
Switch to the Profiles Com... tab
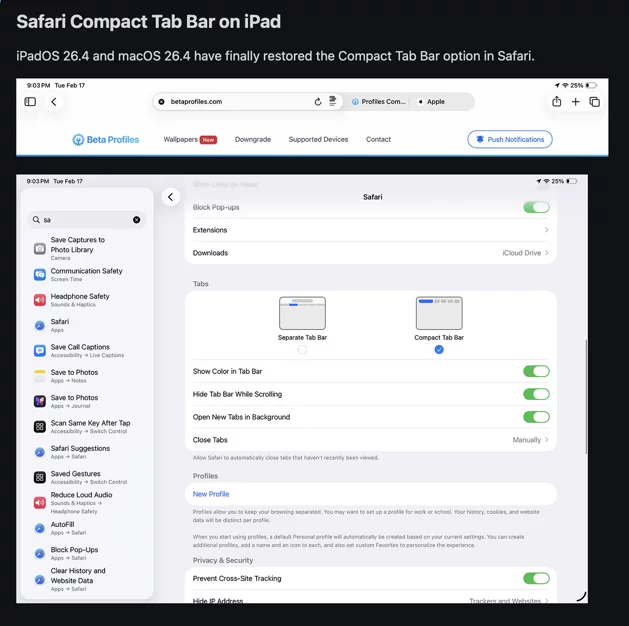[379, 102]
